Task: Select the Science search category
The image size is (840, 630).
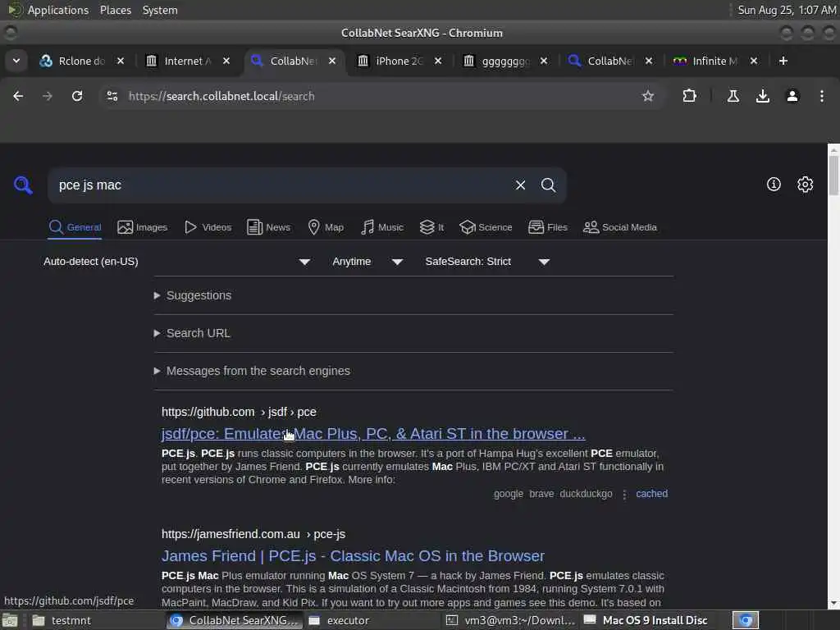Action: tap(486, 227)
